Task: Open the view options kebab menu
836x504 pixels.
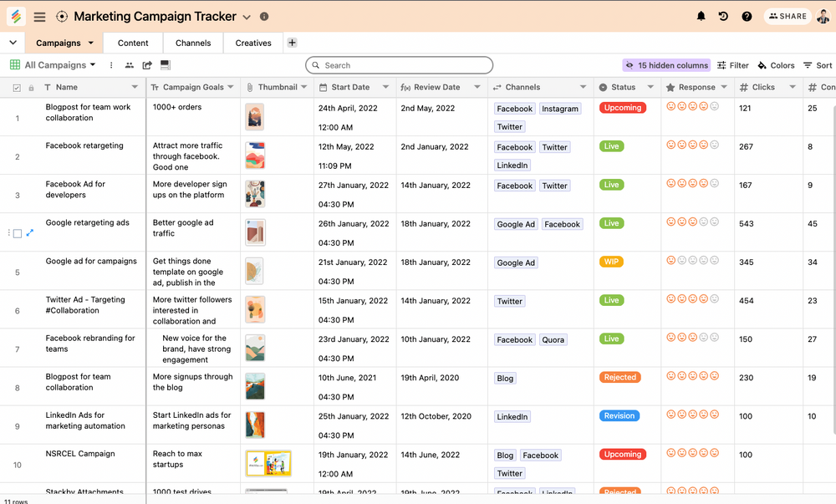Action: [x=110, y=64]
